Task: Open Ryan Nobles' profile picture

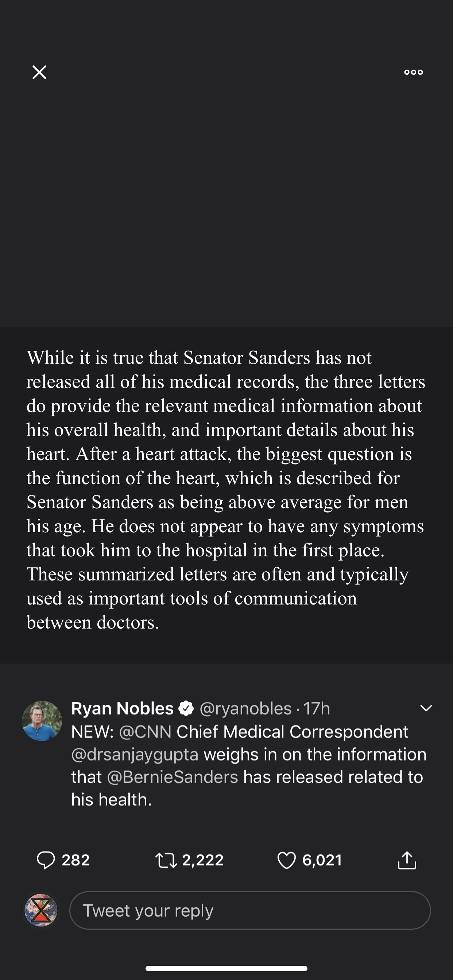Action: click(x=42, y=721)
